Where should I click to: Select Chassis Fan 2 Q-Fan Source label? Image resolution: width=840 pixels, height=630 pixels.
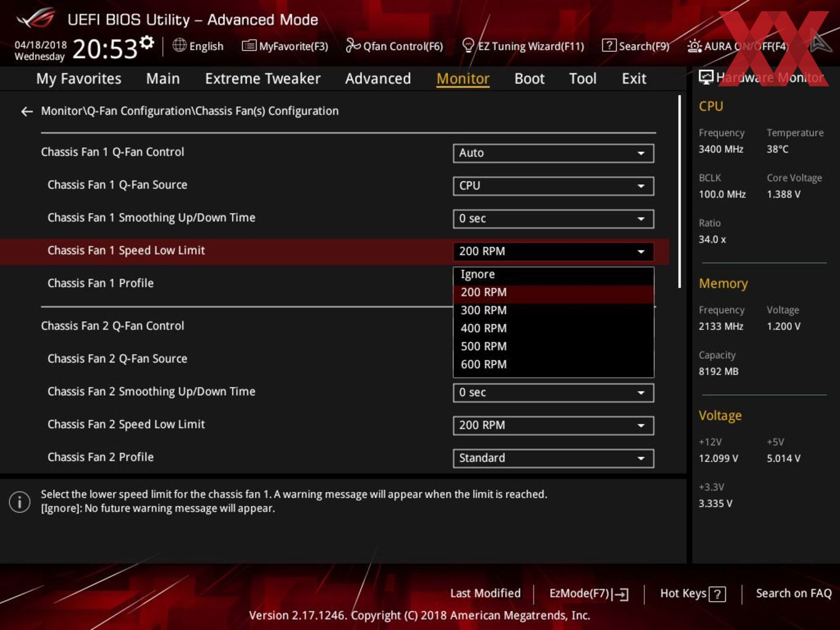[117, 358]
